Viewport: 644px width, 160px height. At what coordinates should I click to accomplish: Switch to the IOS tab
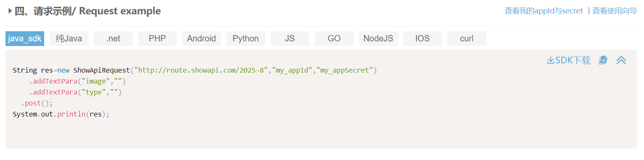tap(423, 38)
